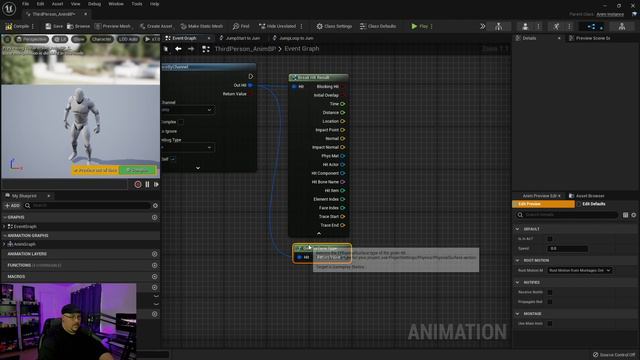Open Class Settings
Screen dimensions: 640x360
(334, 26)
